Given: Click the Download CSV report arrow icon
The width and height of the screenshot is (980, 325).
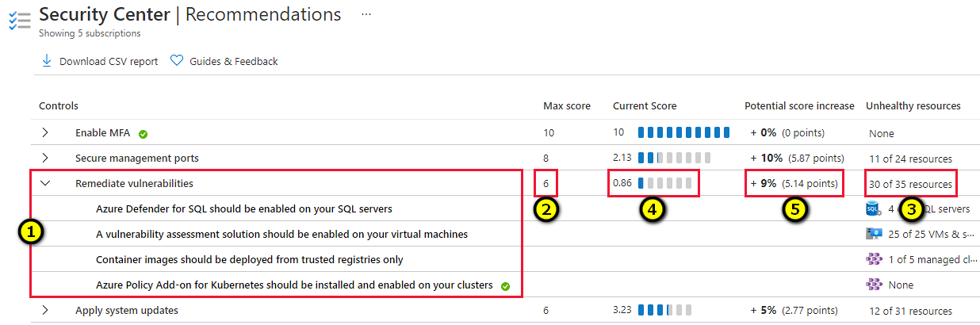Looking at the screenshot, I should (47, 60).
